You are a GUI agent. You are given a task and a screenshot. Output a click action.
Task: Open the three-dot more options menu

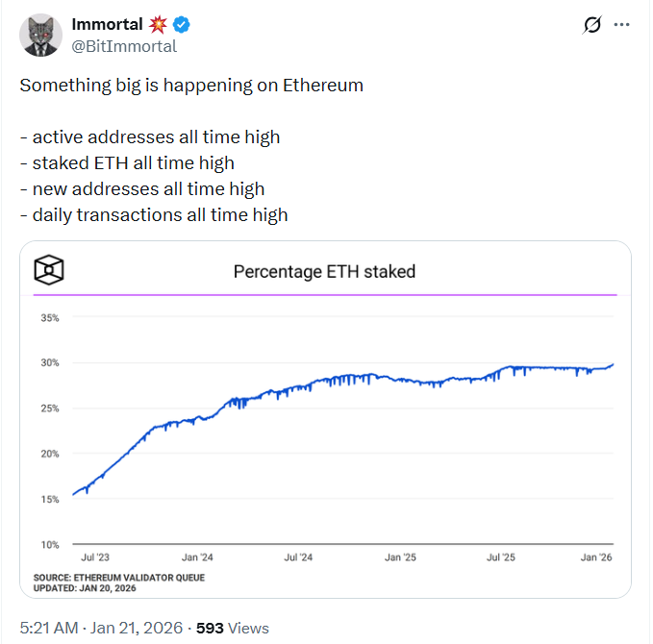[622, 26]
